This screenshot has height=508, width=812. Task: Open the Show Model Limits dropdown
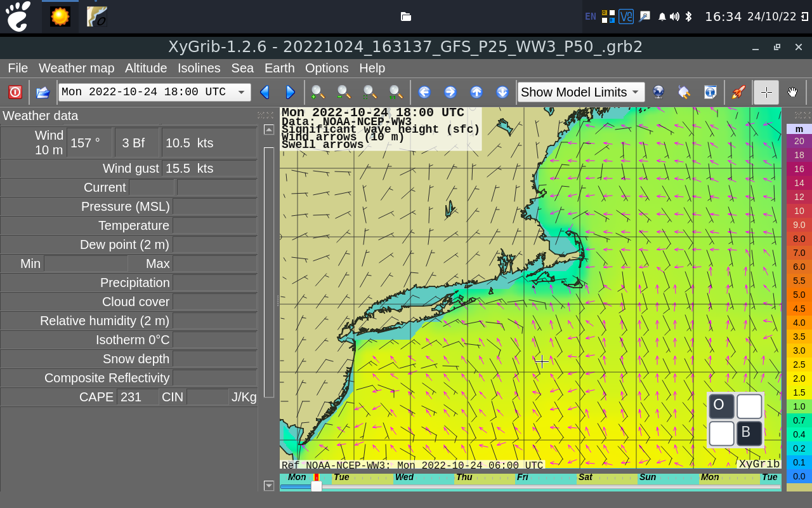pos(581,92)
